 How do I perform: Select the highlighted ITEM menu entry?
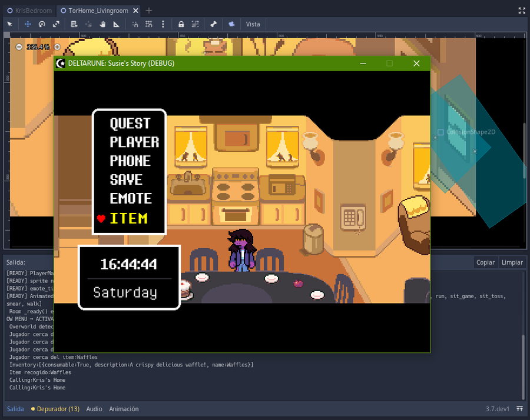pos(128,218)
